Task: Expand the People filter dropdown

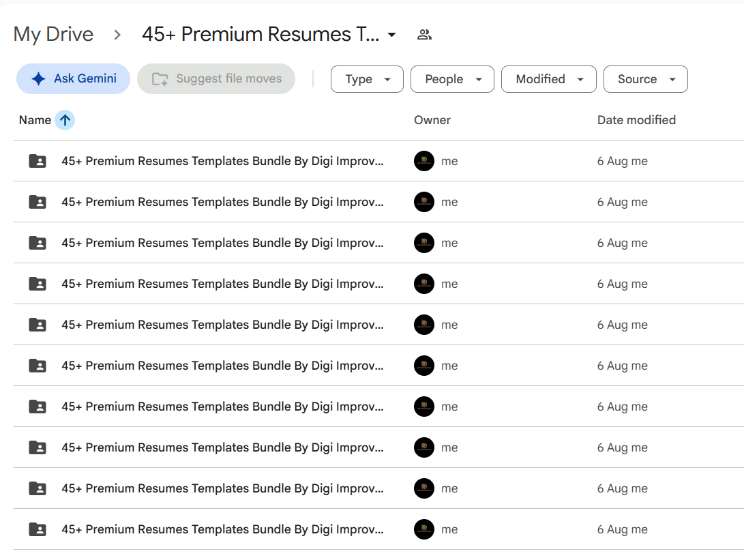Action: coord(452,79)
